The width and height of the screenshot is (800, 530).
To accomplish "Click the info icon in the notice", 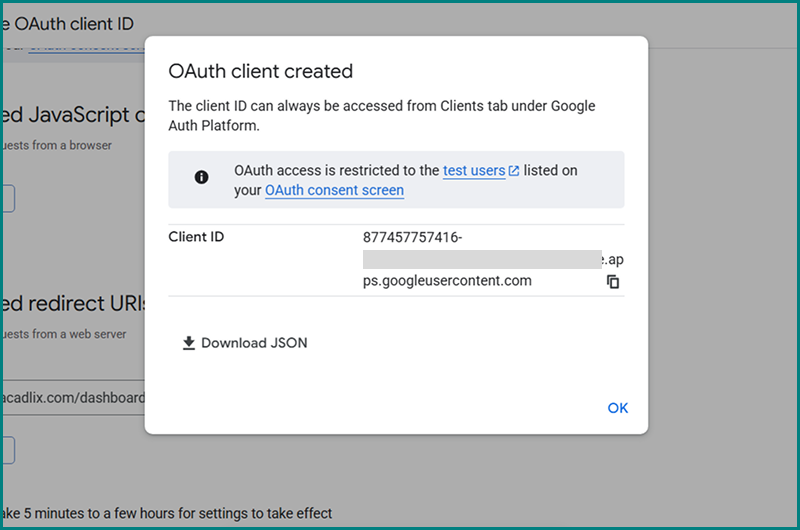I will (x=201, y=177).
